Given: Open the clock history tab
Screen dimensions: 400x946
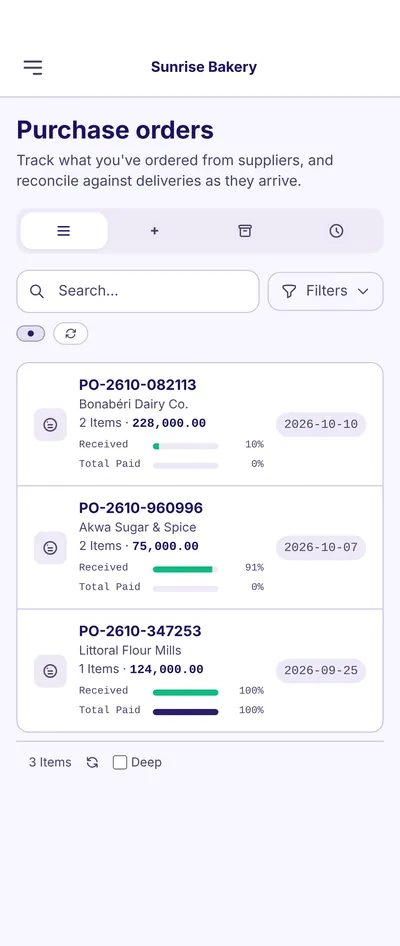Looking at the screenshot, I should (336, 230).
